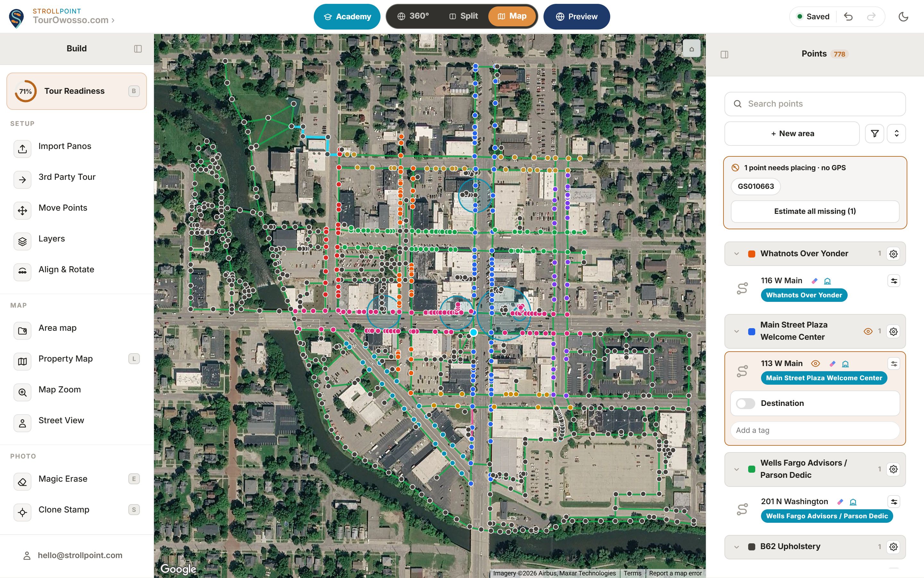924x578 pixels.
Task: Switch to Split view tab
Action: coord(464,16)
